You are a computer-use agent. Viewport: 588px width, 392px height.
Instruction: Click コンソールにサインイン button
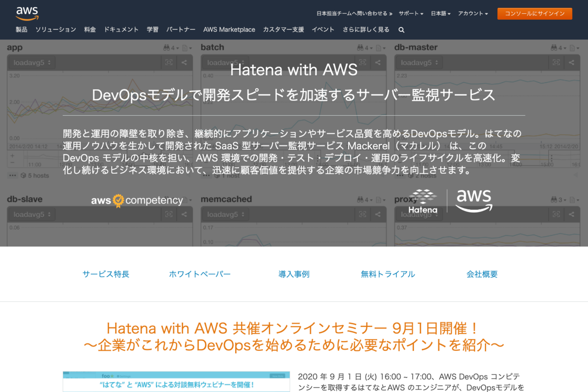[x=535, y=14]
